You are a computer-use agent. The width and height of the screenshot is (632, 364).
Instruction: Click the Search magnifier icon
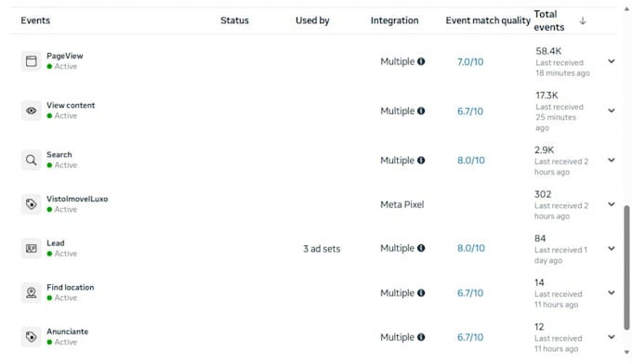pos(31,161)
